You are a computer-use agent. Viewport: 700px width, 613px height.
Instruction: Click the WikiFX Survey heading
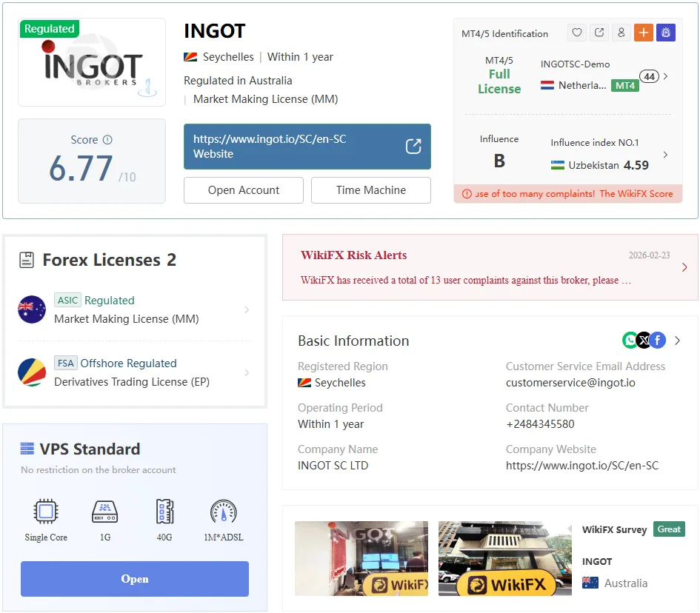pyautogui.click(x=614, y=529)
